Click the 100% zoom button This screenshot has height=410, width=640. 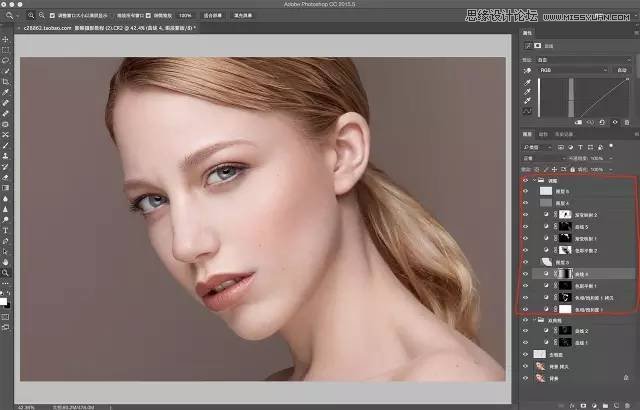(x=185, y=16)
